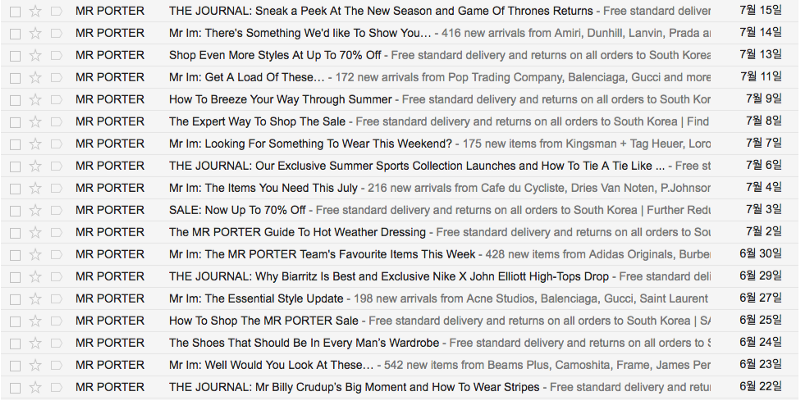Image resolution: width=800 pixels, height=400 pixels.
Task: Star the 'How To Breeze Your Way Through Summer' email
Action: click(36, 99)
